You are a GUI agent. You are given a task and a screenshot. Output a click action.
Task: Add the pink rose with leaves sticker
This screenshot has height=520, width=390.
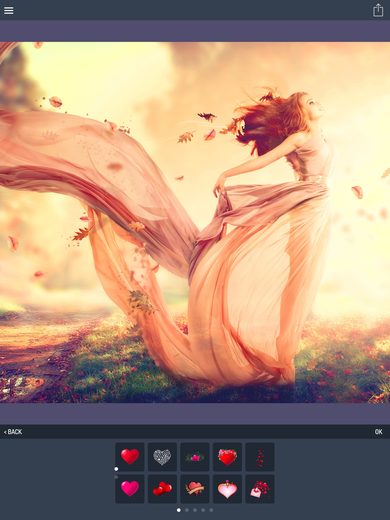(195, 457)
